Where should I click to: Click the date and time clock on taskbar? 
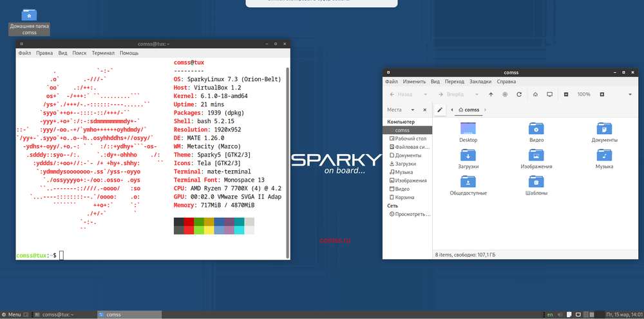tap(623, 314)
